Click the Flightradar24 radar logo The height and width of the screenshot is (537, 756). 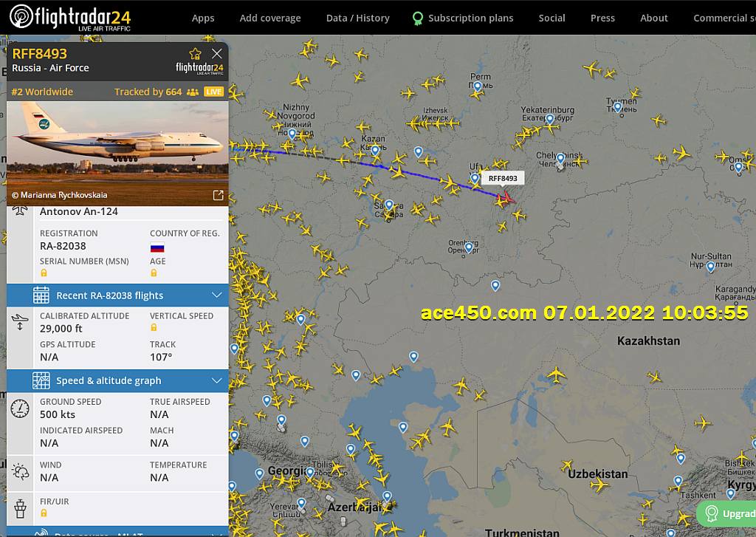coord(21,17)
